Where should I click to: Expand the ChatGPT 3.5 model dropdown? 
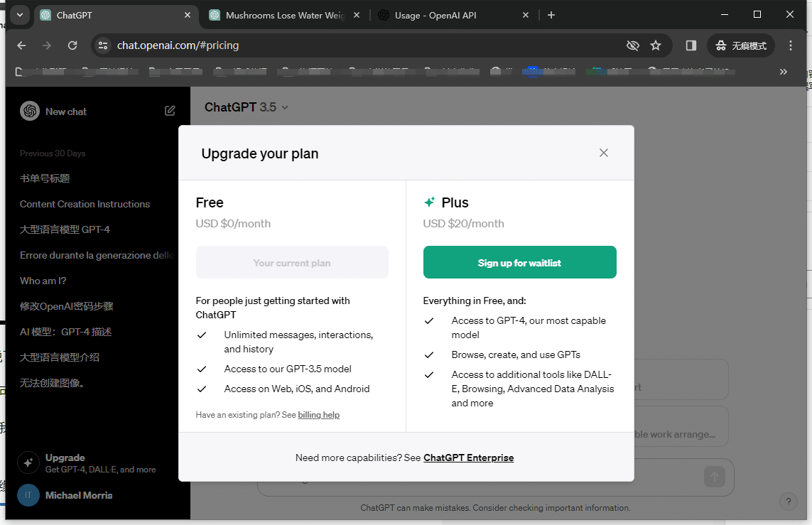click(x=247, y=107)
